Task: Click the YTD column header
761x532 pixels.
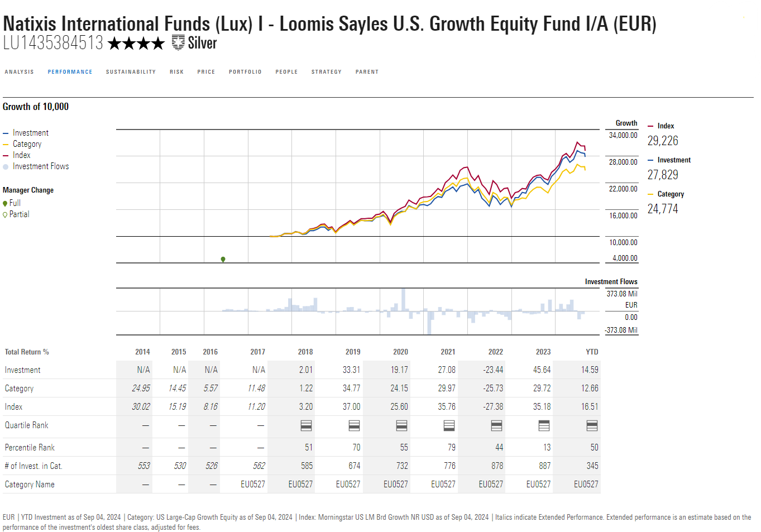Action: coord(592,352)
